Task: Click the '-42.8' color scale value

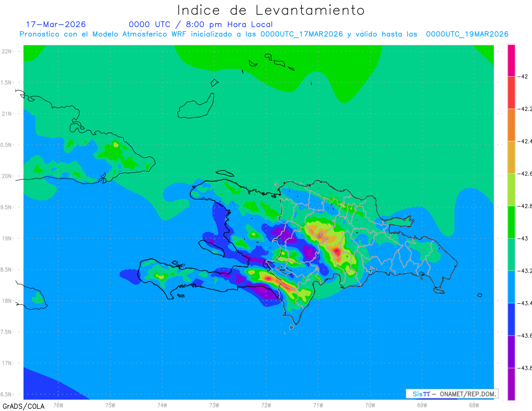Action: 525,206
